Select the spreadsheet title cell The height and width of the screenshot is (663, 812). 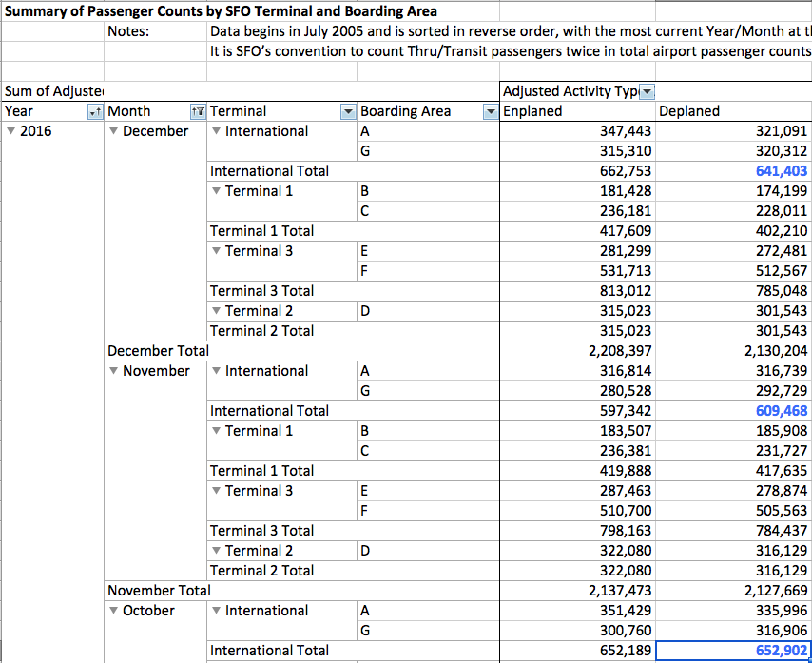pyautogui.click(x=221, y=11)
